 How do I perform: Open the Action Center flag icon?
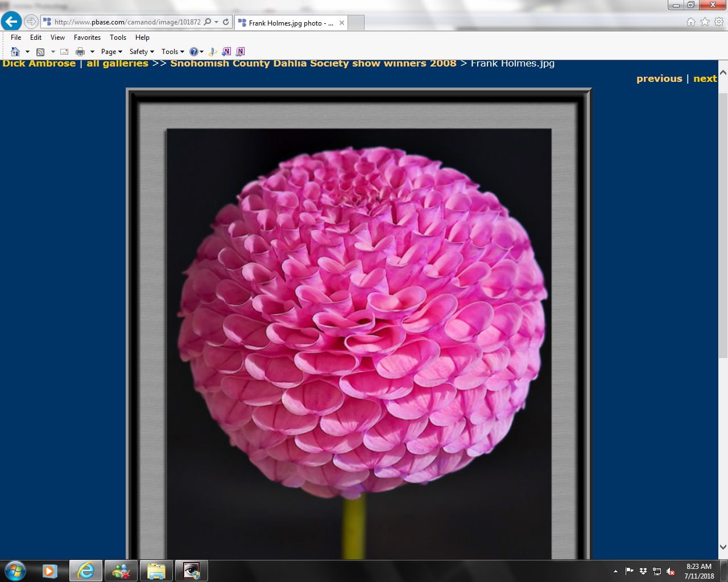629,571
